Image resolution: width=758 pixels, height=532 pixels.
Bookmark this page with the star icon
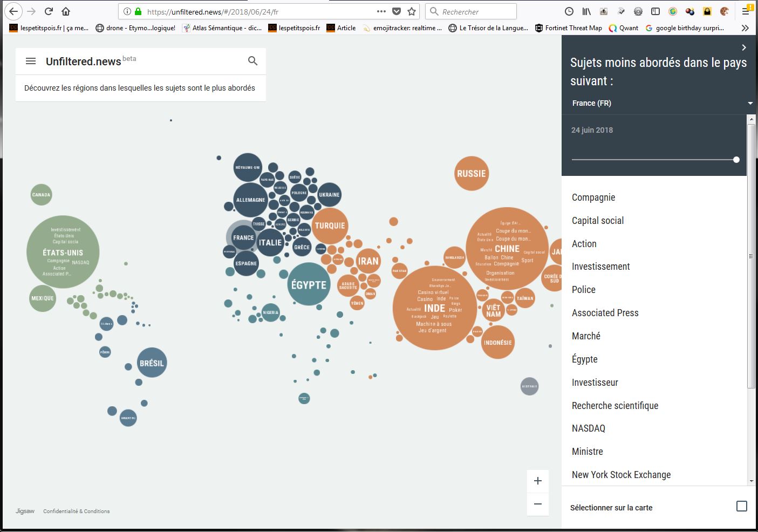(x=412, y=11)
